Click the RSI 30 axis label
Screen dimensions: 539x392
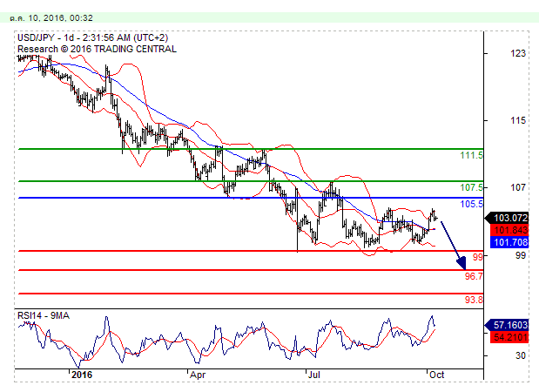pos(521,355)
